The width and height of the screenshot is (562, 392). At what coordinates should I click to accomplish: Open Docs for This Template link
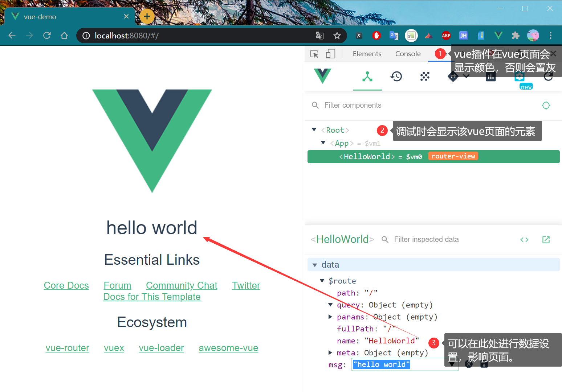click(152, 297)
